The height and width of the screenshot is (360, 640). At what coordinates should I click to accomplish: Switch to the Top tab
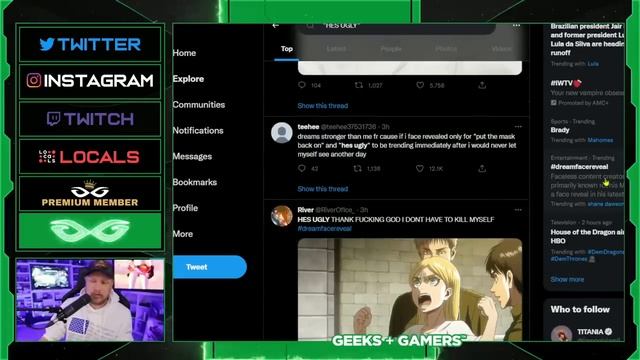tap(287, 49)
